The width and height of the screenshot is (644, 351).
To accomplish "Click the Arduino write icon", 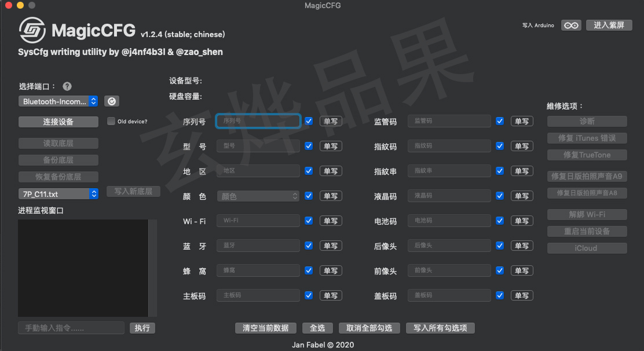I will (571, 25).
